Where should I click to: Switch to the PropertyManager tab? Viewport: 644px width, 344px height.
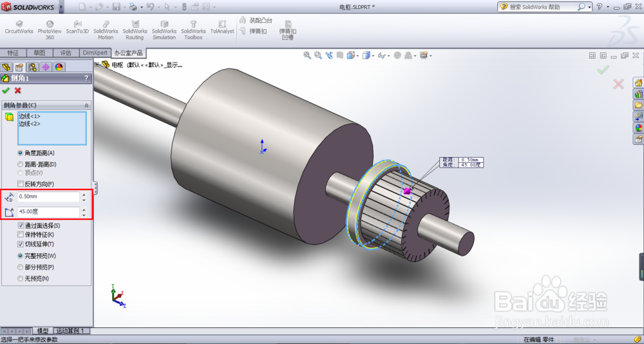click(x=19, y=67)
